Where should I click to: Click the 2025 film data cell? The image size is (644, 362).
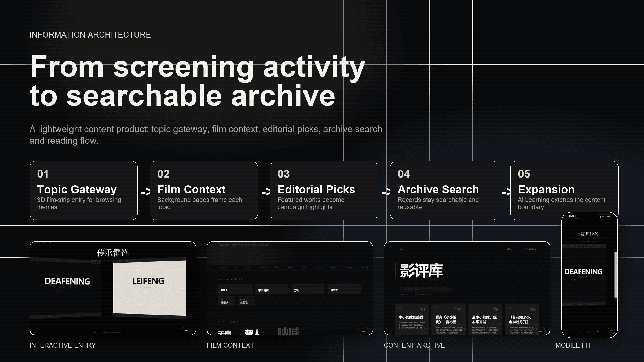tap(235, 289)
